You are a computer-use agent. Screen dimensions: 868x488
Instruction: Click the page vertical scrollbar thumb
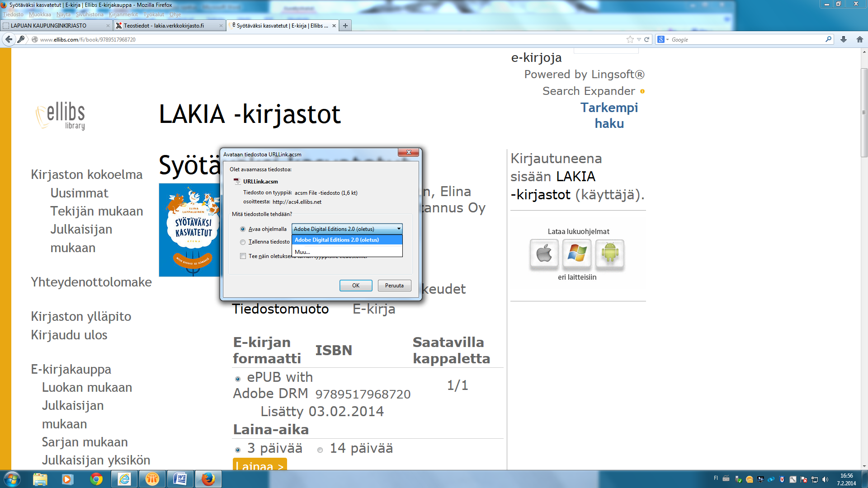point(864,113)
